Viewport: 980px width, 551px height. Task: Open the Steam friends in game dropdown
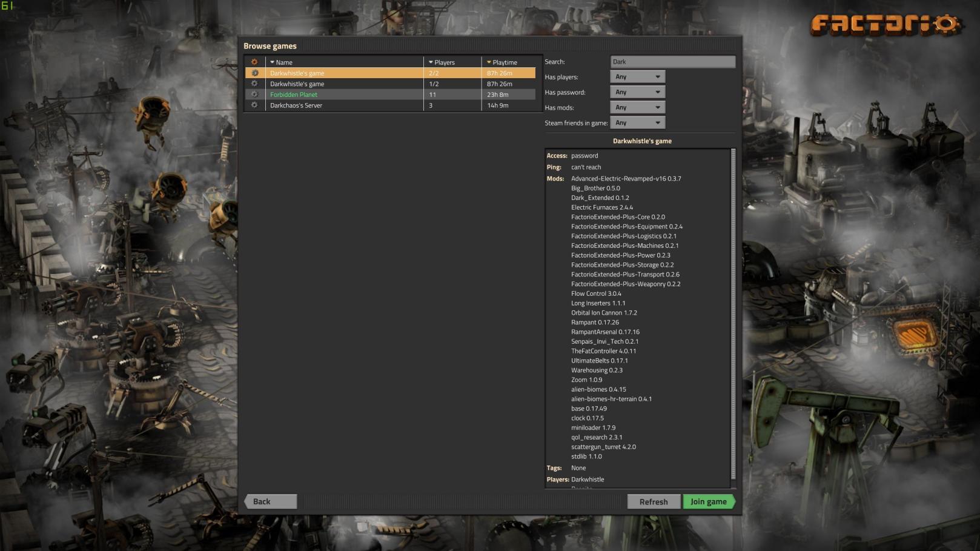click(x=638, y=122)
